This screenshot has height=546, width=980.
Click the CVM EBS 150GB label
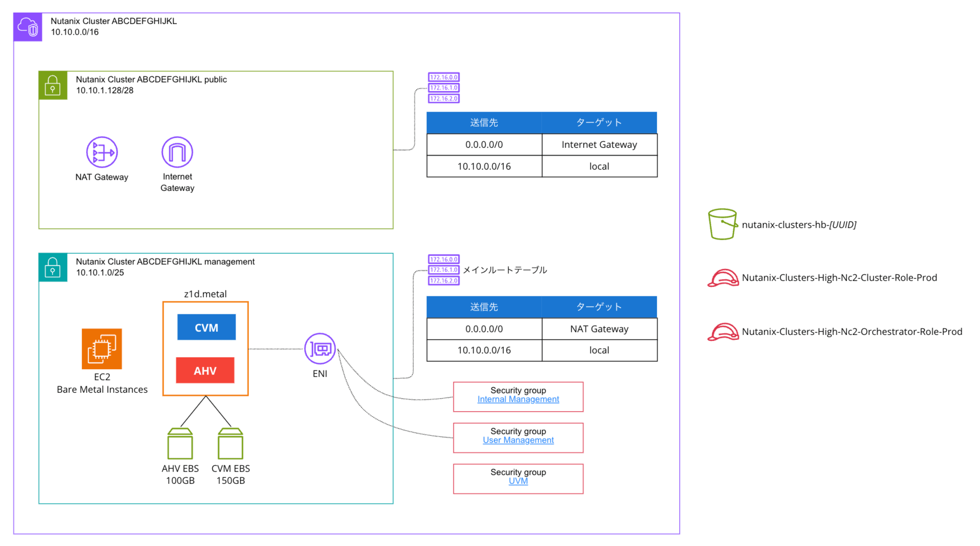pos(231,475)
